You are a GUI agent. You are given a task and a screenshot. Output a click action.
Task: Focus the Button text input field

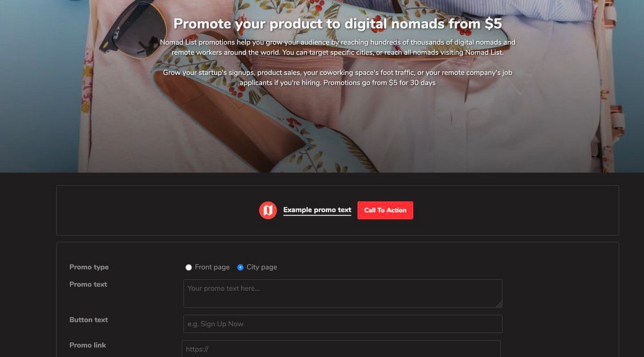point(343,324)
